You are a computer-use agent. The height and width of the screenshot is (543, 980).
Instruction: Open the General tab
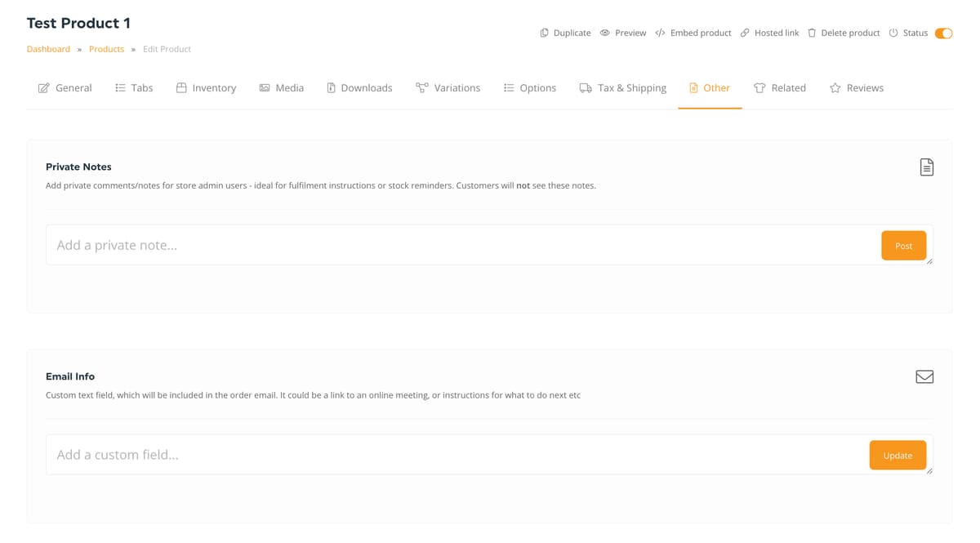click(x=65, y=88)
